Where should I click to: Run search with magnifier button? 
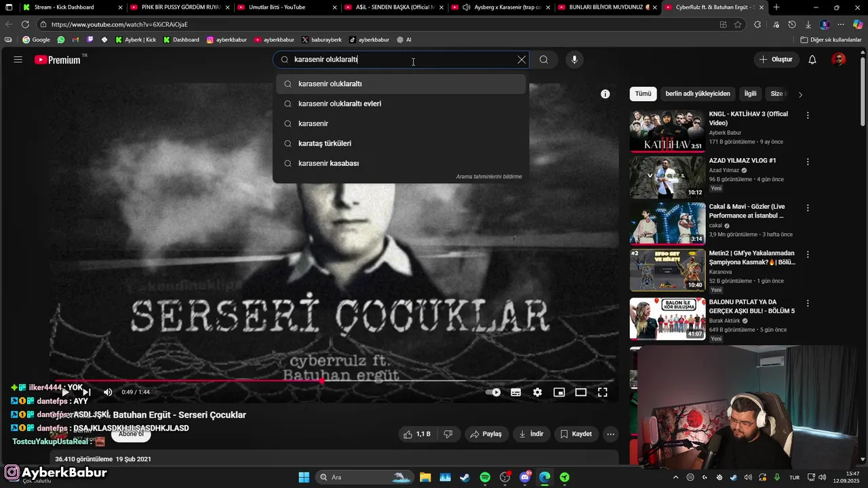point(544,60)
